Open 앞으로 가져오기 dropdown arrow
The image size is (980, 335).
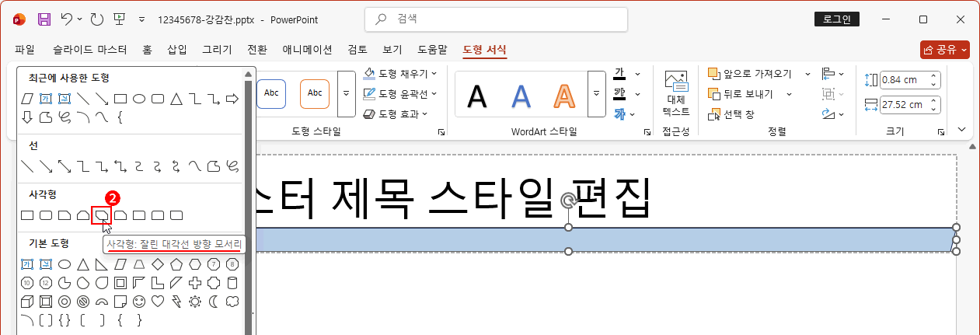click(807, 74)
